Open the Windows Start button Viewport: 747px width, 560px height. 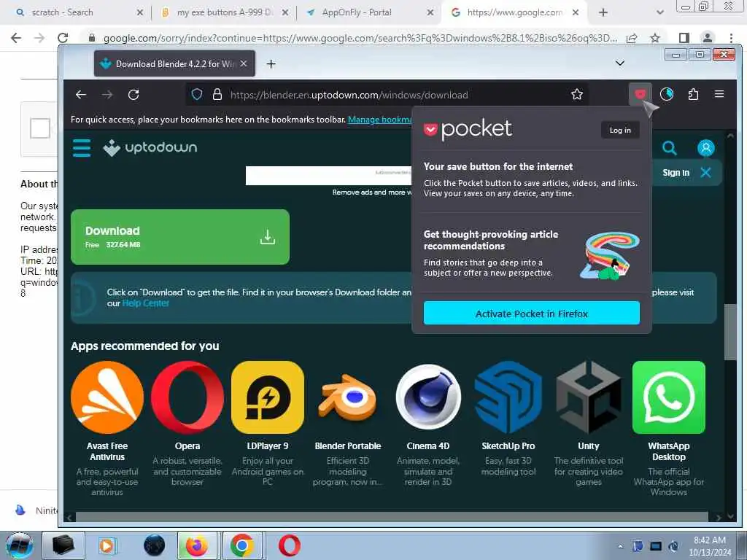[x=19, y=545]
